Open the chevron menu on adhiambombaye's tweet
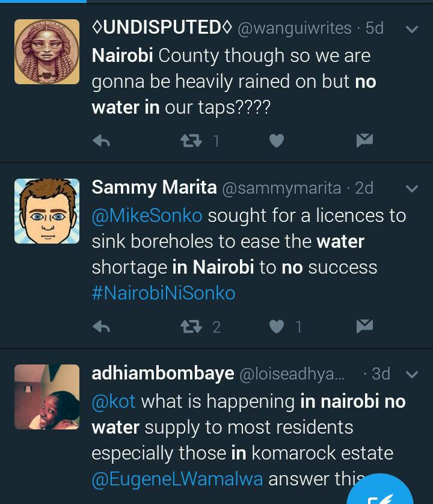Screen dimensions: 433x504 click(412, 375)
